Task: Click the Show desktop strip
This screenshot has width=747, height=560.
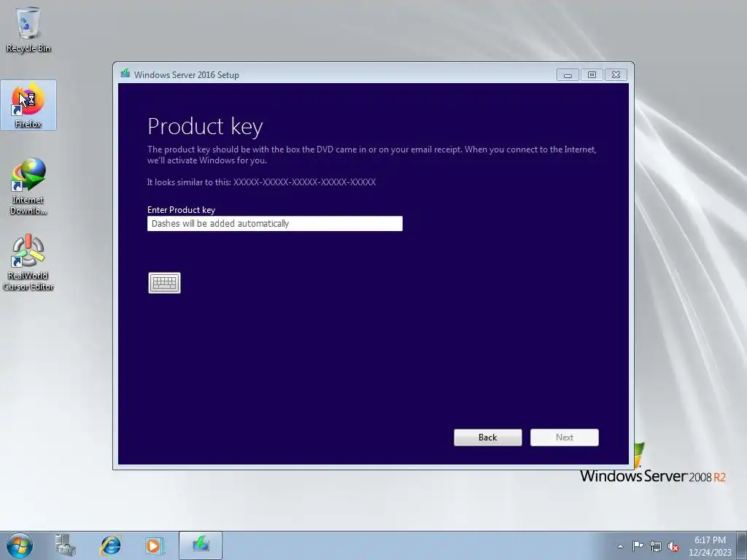Action: (742, 545)
